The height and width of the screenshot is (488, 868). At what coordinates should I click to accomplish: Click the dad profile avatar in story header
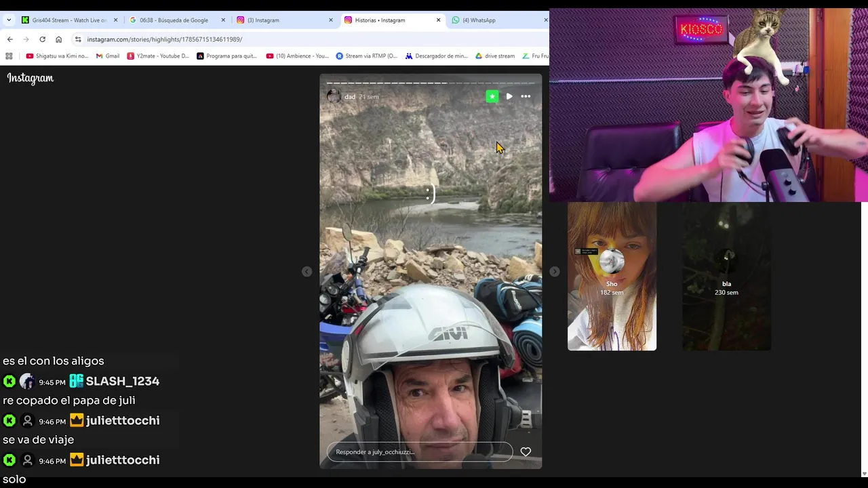click(334, 96)
